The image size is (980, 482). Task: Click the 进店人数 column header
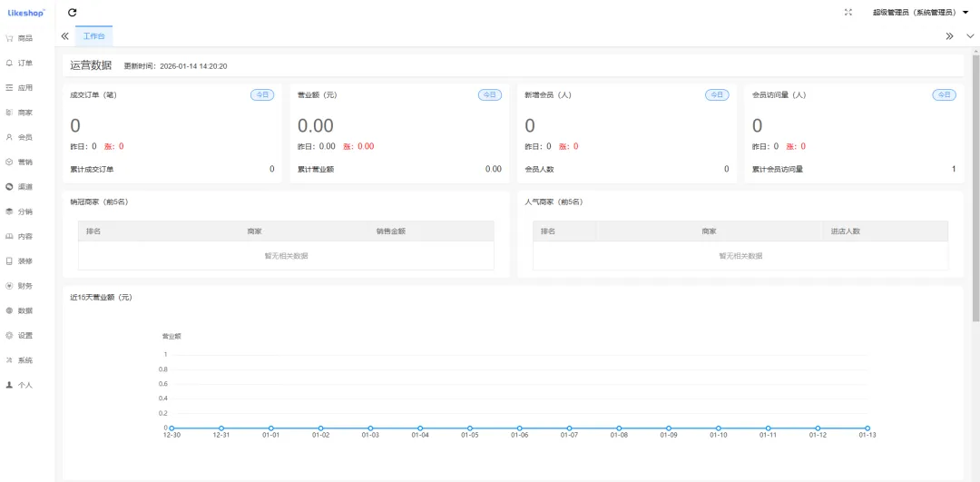tap(845, 231)
